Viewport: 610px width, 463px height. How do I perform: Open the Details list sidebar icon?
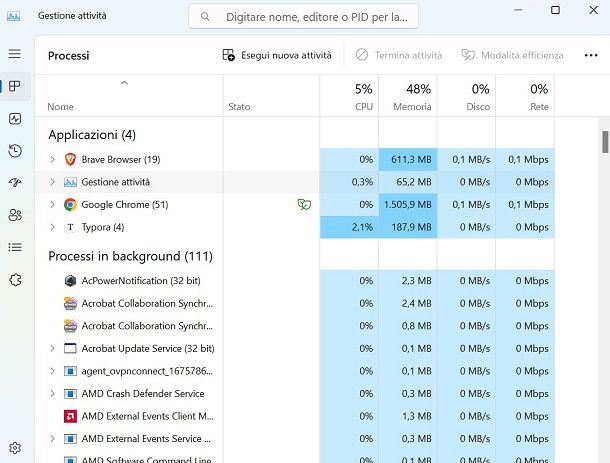click(x=15, y=247)
